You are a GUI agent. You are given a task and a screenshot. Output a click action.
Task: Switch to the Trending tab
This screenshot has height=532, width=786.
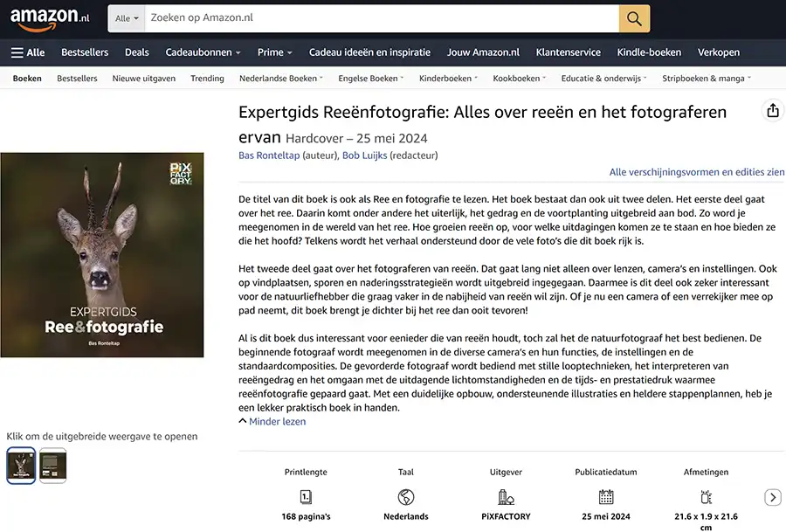pos(207,78)
